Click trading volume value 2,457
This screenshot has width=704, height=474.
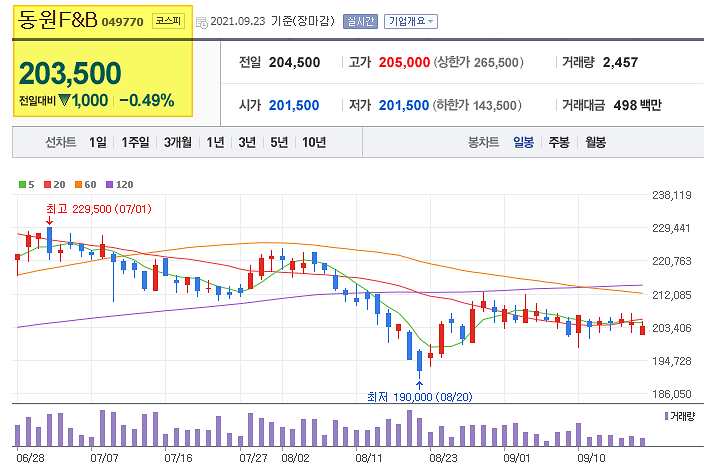(620, 62)
